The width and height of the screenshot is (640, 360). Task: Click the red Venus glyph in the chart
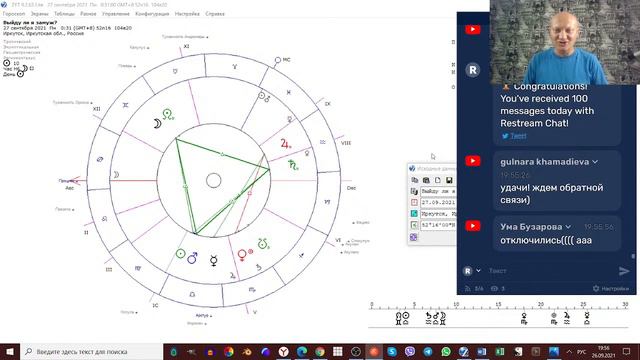(242, 255)
